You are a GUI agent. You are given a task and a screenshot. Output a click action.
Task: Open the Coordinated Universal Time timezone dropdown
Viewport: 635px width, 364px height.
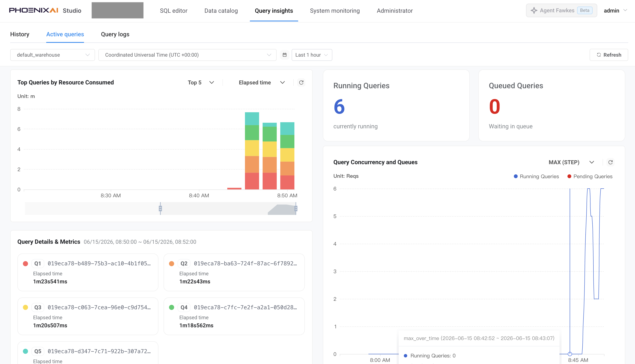[x=187, y=55]
